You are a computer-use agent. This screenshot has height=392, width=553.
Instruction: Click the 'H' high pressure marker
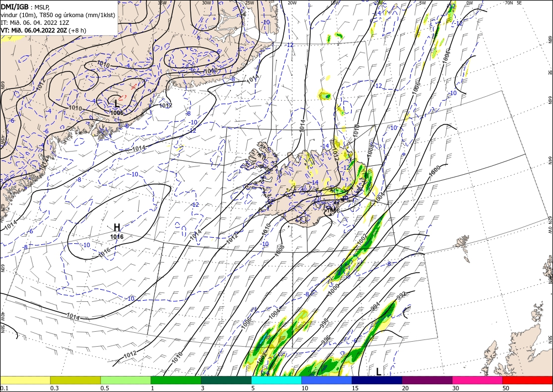[117, 227]
